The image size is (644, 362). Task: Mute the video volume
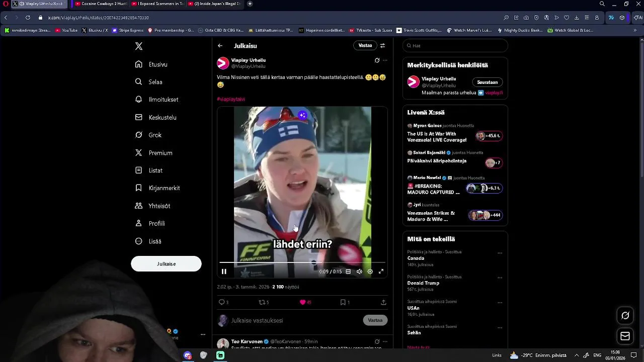coord(359,271)
